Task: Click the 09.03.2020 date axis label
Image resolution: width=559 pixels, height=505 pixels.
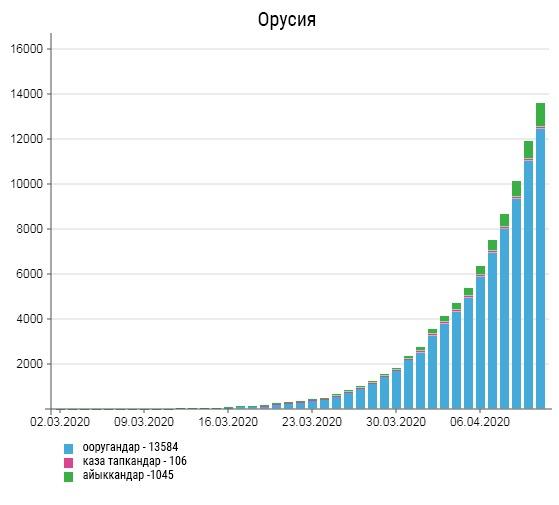Action: click(x=144, y=422)
